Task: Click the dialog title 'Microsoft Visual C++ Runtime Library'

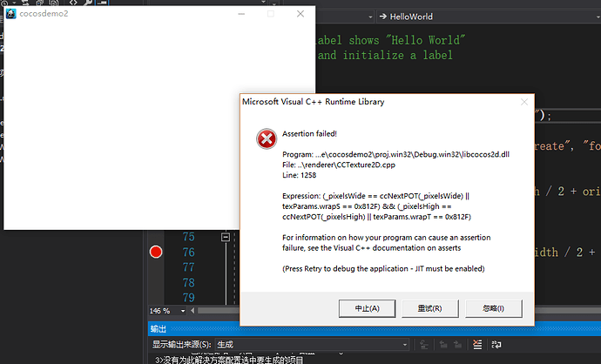Action: (x=314, y=102)
